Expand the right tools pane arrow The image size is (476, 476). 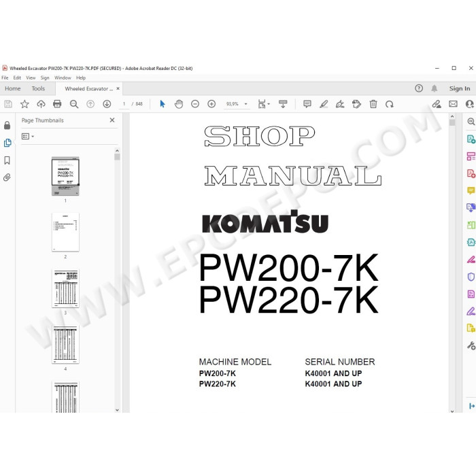click(x=472, y=406)
